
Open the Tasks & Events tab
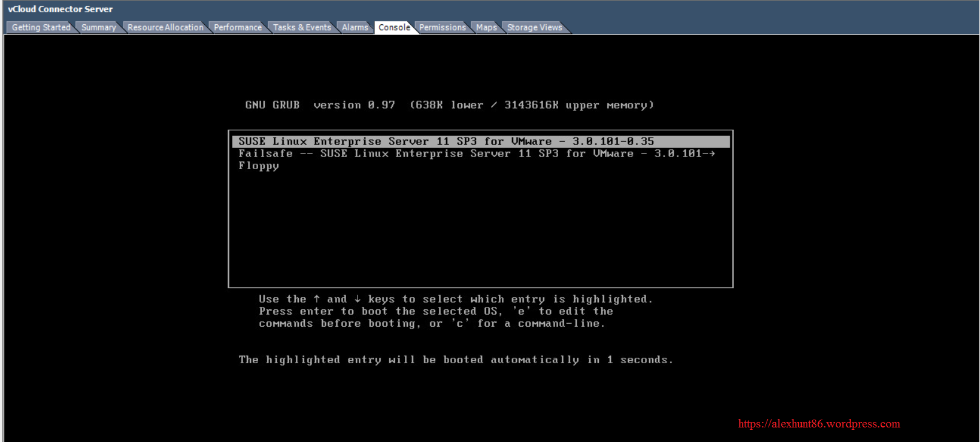point(302,27)
